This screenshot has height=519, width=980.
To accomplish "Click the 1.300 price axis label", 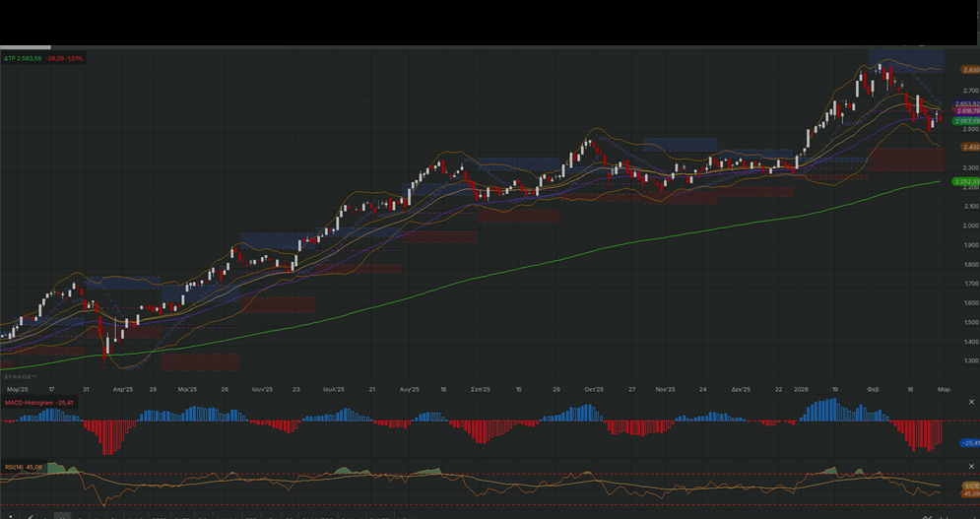I will click(970, 361).
